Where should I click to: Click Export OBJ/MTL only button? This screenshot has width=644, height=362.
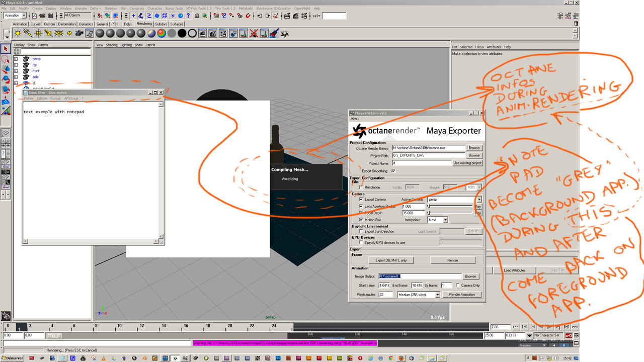click(391, 260)
